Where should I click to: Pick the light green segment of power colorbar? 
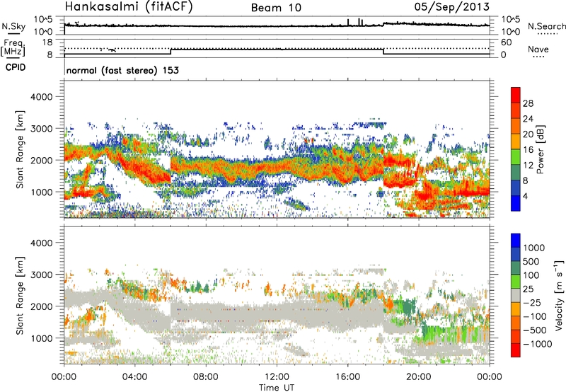[516, 157]
